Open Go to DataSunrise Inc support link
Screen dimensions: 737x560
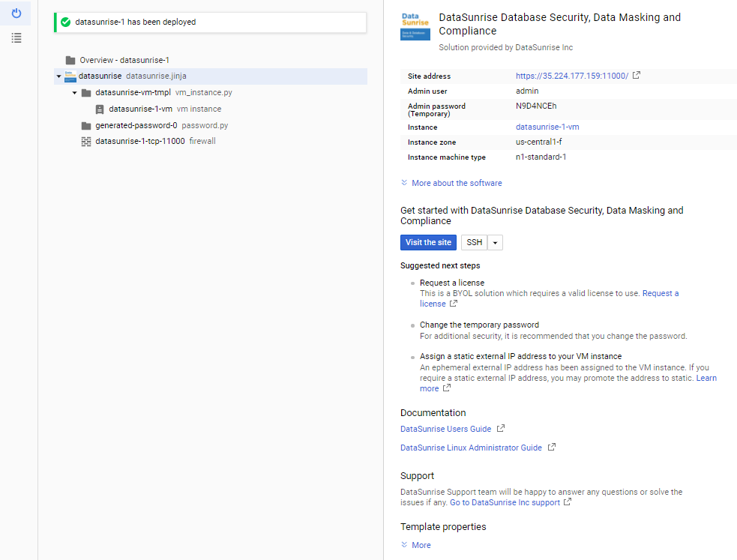pos(505,502)
